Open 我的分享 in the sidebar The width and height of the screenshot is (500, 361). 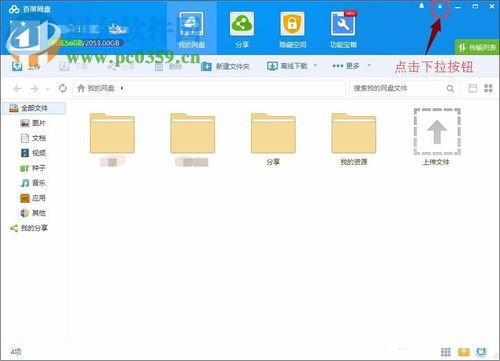29,228
